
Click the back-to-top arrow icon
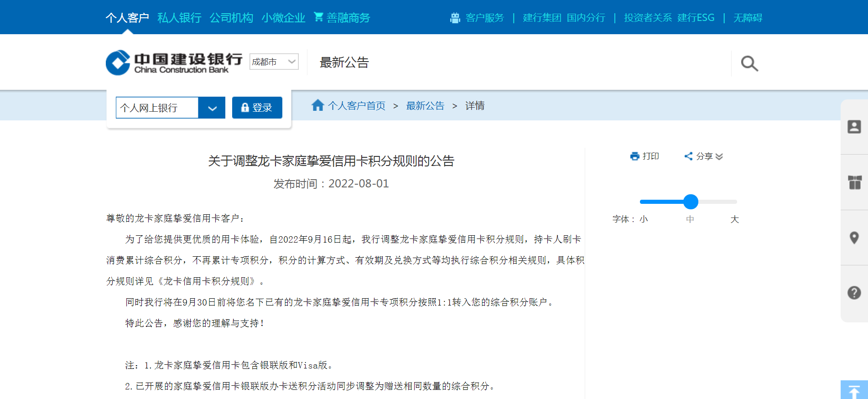click(854, 390)
